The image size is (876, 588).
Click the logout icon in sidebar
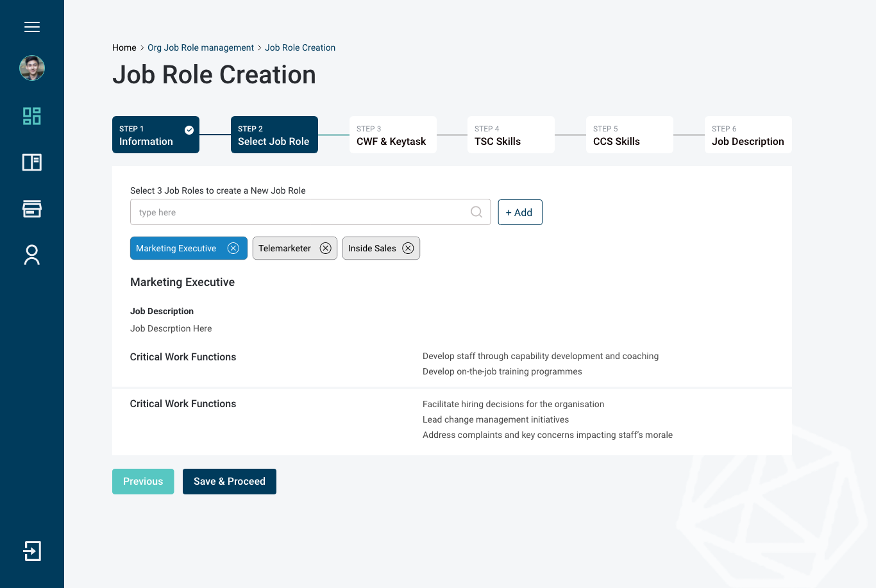point(32,551)
